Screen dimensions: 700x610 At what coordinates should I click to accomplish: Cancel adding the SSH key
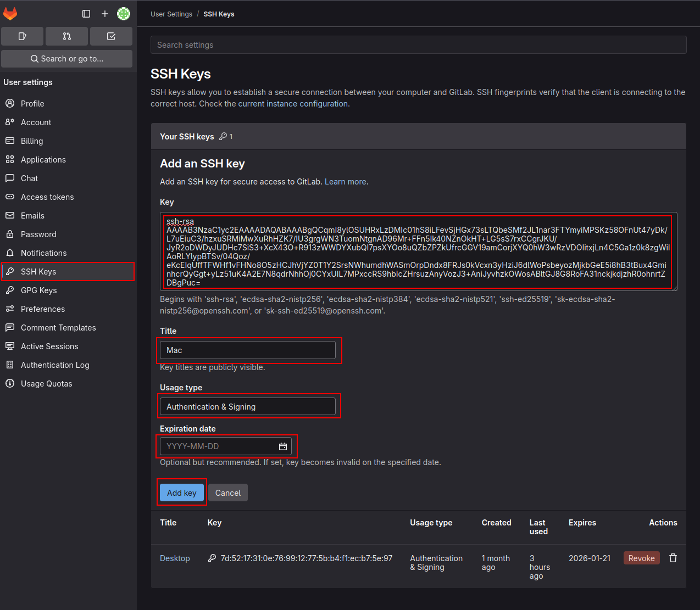pyautogui.click(x=228, y=493)
